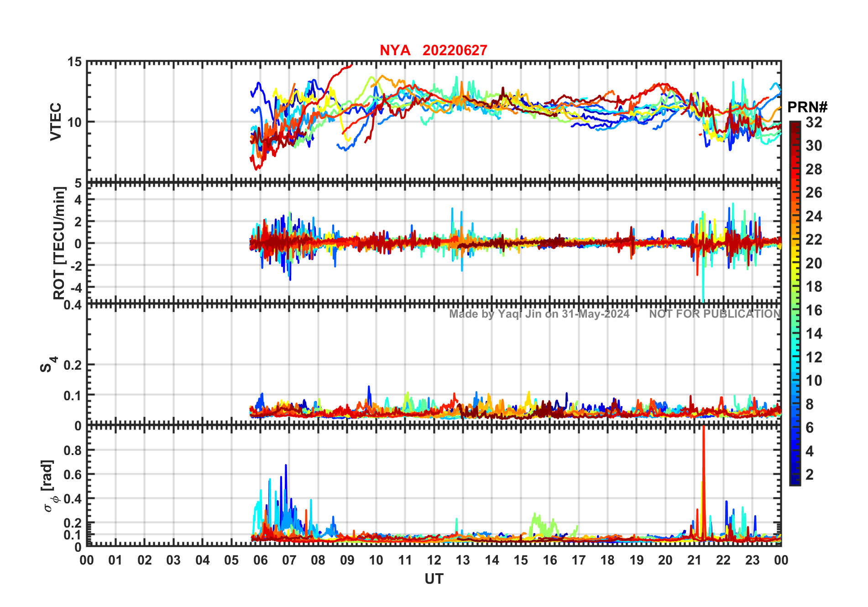
Task: Click the colorbar tick label 8
Action: click(810, 404)
